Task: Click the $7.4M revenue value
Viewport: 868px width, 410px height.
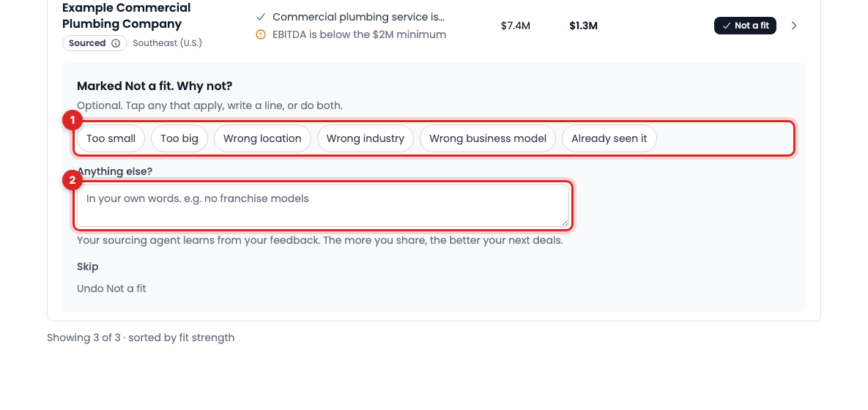Action: tap(516, 26)
